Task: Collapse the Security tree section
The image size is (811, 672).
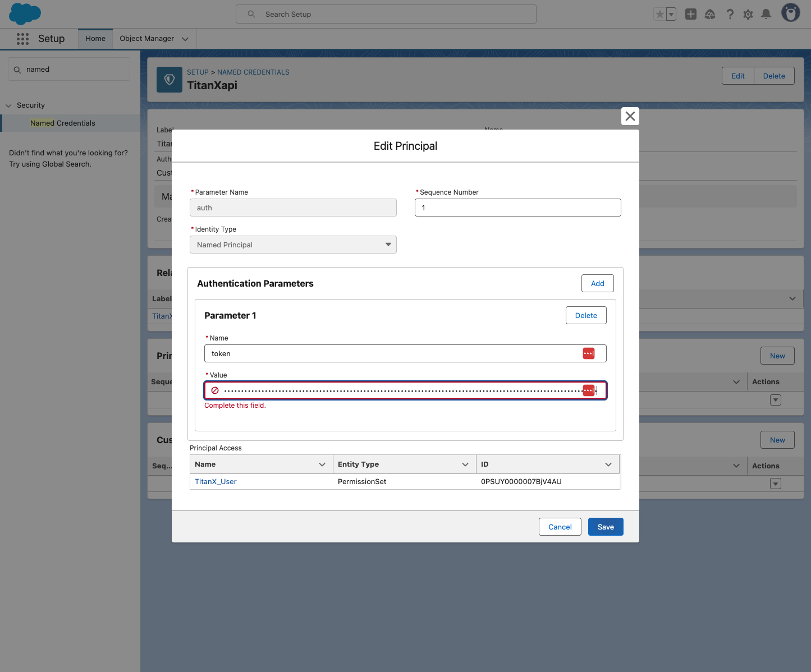Action: coord(8,105)
